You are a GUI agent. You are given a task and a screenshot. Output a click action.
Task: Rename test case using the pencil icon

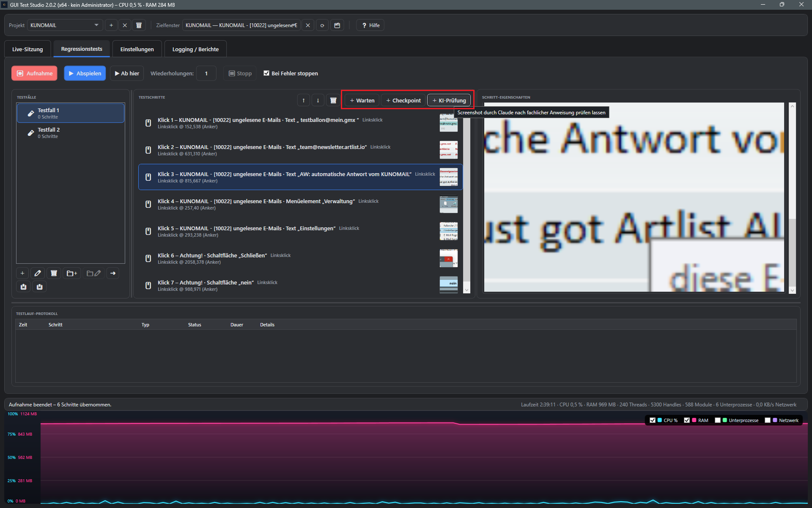tap(38, 273)
